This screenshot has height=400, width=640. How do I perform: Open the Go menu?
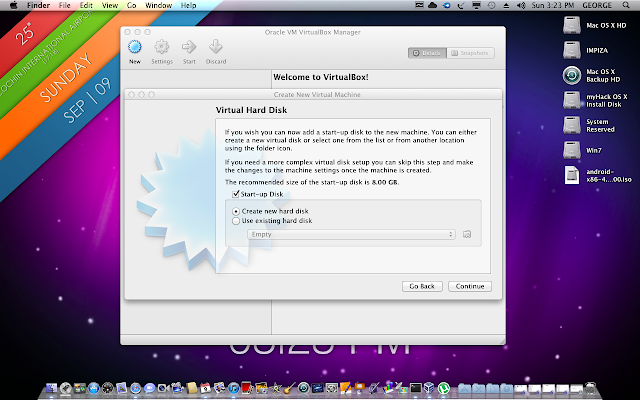[131, 5]
